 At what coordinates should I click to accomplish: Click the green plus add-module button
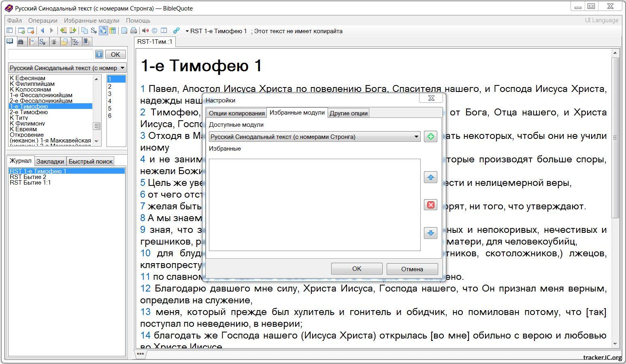(430, 137)
